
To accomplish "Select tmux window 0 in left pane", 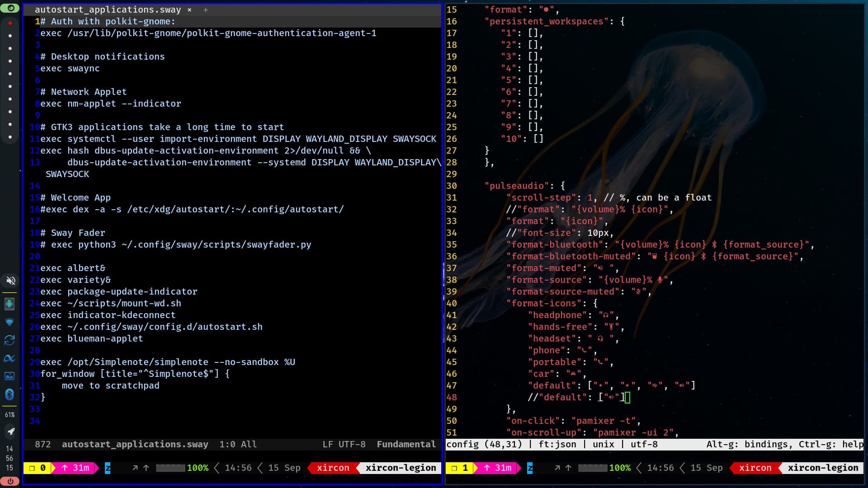I will pos(38,468).
